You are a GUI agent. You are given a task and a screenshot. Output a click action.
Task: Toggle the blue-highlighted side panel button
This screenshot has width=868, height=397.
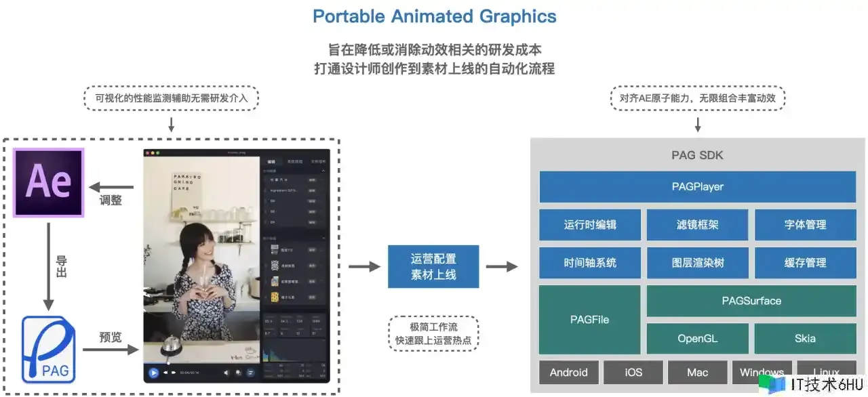pyautogui.click(x=250, y=372)
